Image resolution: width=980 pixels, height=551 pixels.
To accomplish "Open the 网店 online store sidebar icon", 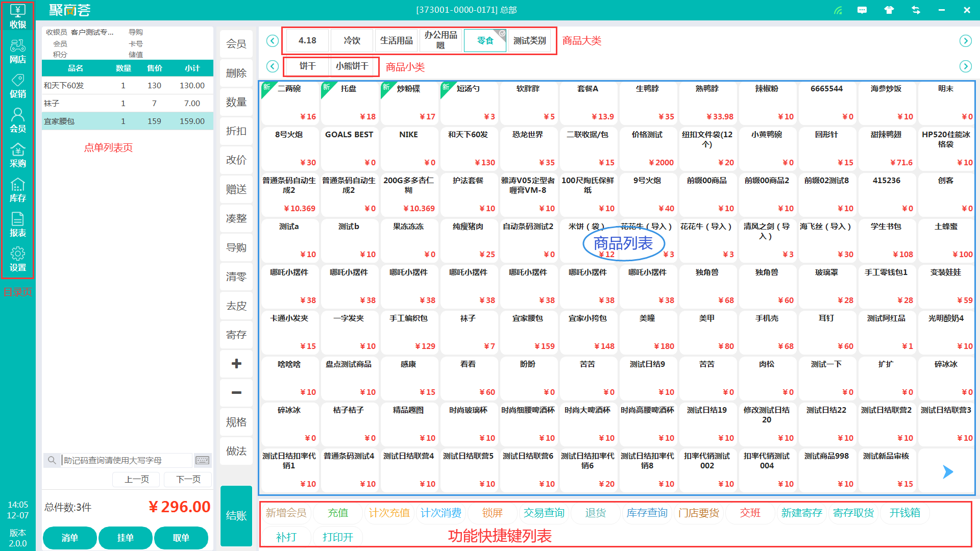I will pos(18,52).
